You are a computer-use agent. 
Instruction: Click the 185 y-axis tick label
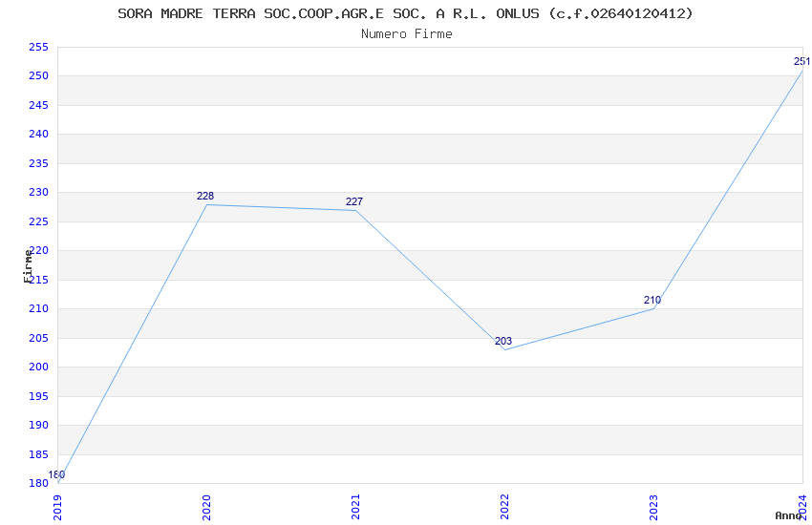(x=38, y=454)
